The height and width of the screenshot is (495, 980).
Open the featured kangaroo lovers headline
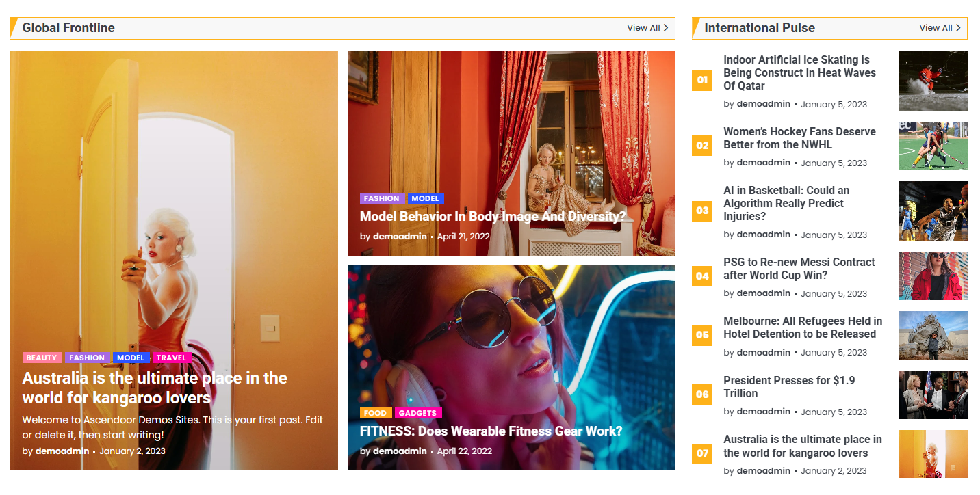pyautogui.click(x=155, y=388)
